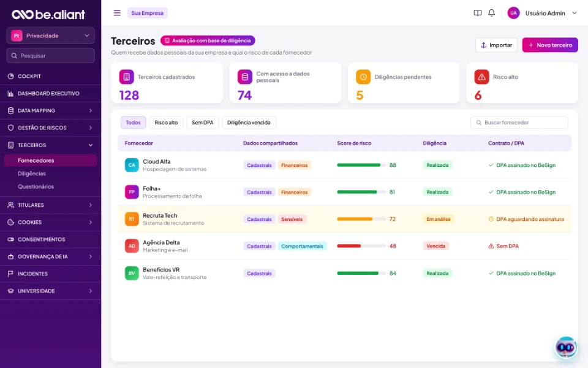Expand the Titulares submenu
Image resolution: width=588 pixels, height=368 pixels.
91,205
